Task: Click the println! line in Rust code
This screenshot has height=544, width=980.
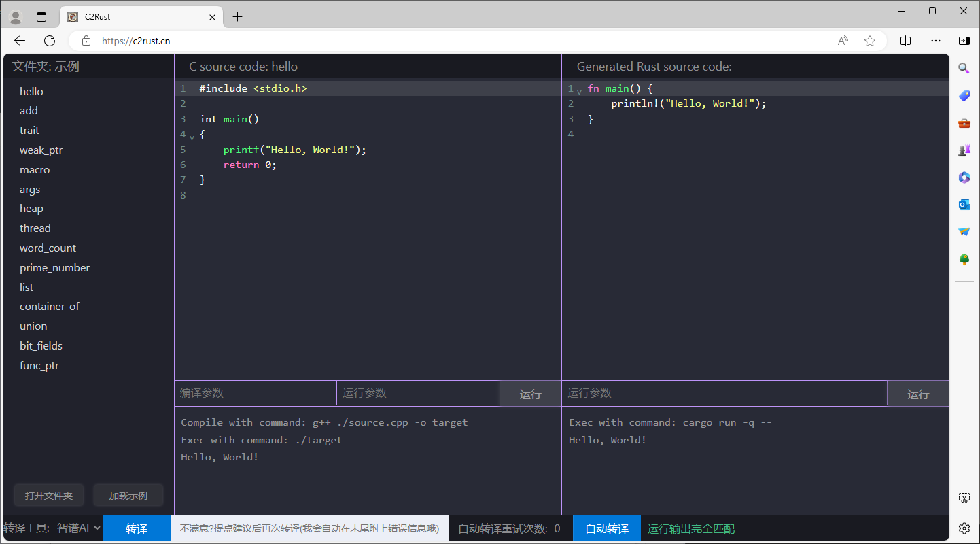Action: (688, 103)
